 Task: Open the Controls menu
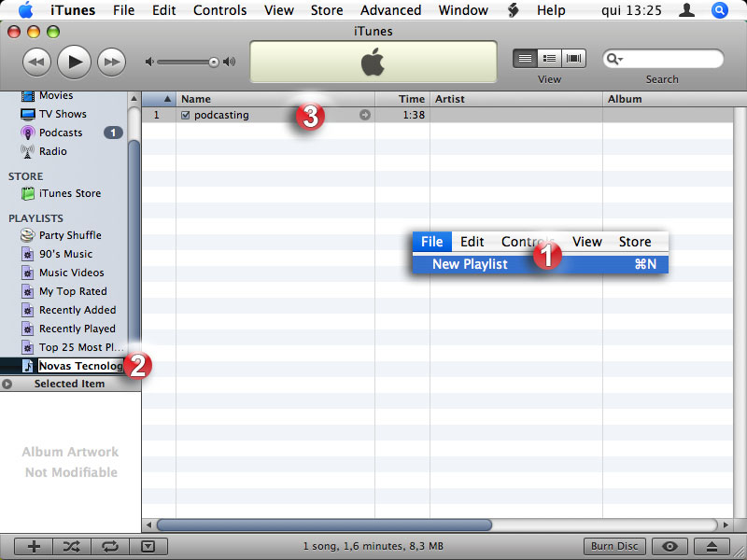click(x=220, y=10)
